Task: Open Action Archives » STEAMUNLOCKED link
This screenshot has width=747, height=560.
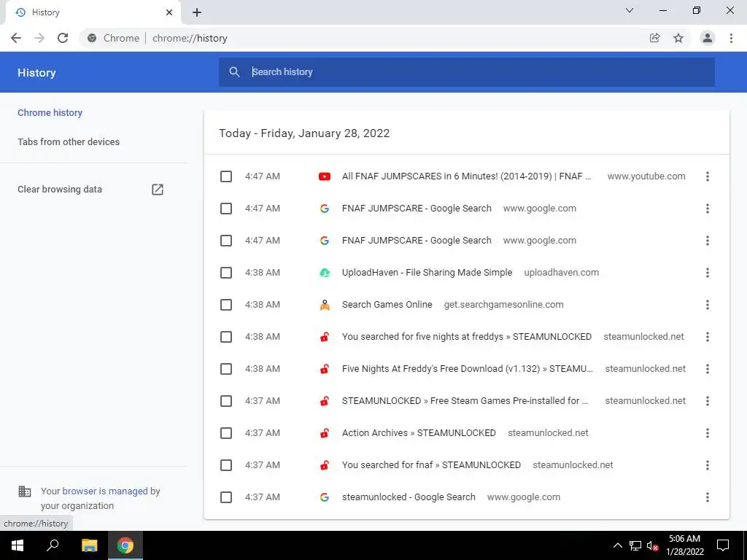Action: pos(419,433)
